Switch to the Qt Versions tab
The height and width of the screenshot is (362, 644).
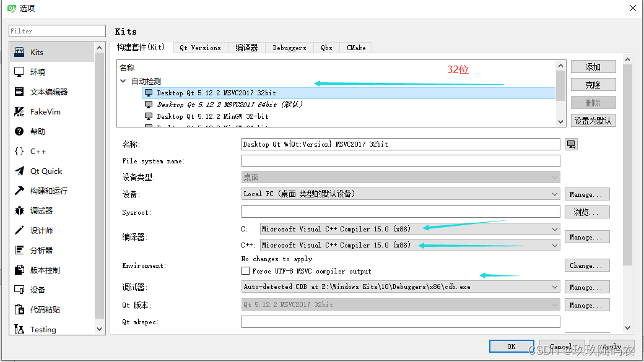pos(201,48)
